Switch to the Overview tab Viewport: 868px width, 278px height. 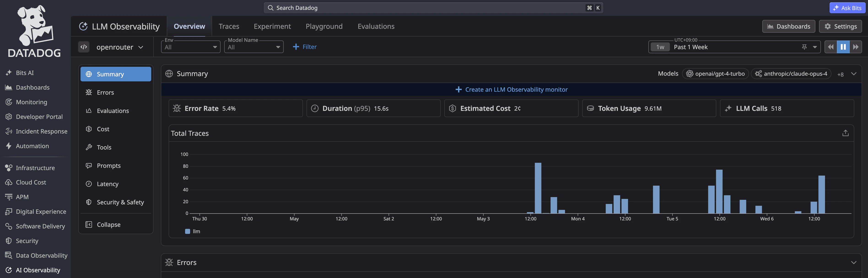coord(189,26)
